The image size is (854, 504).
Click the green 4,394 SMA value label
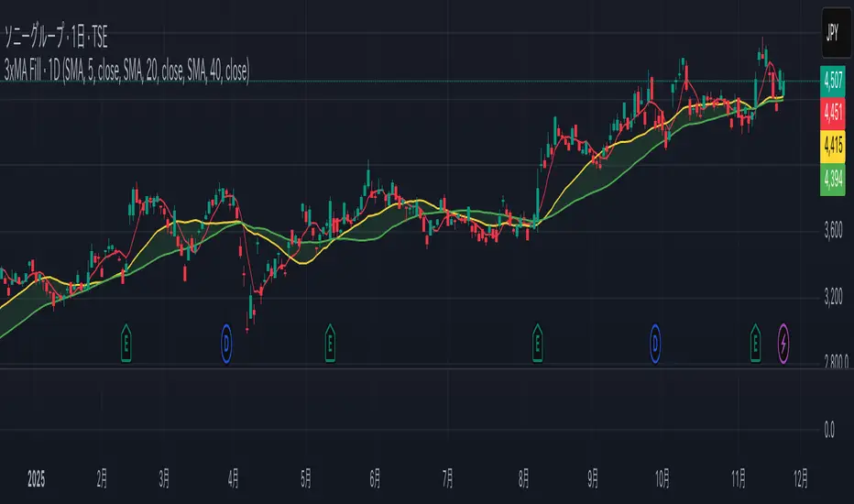pyautogui.click(x=833, y=179)
